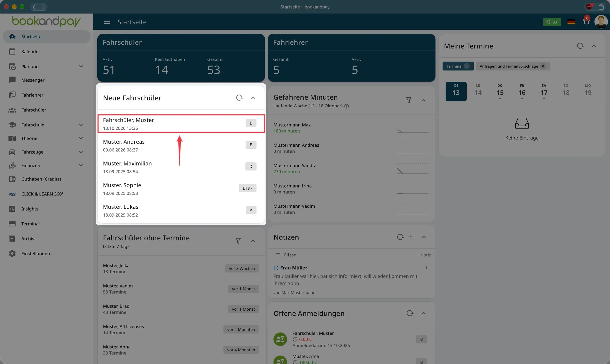This screenshot has height=364, width=610.
Task: Expand the Theorie sidebar submenu
Action: [81, 138]
